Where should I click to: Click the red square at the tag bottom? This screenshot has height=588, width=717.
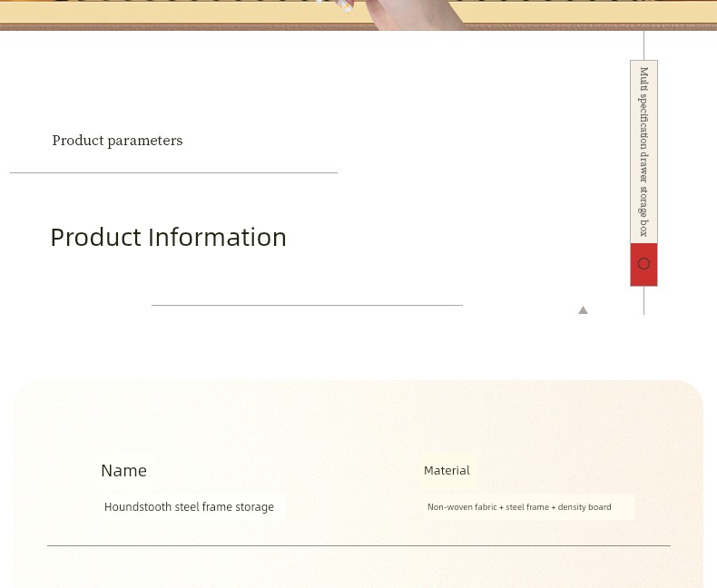click(x=643, y=277)
